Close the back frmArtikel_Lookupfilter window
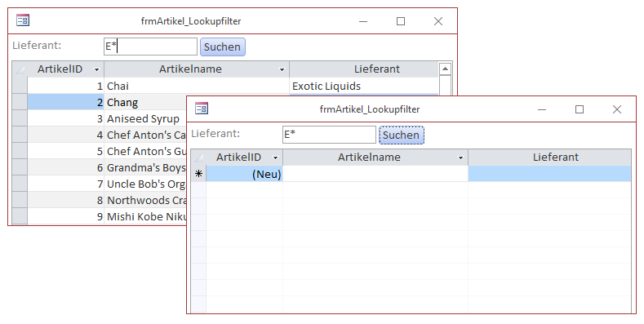644x324 pixels. (x=438, y=21)
